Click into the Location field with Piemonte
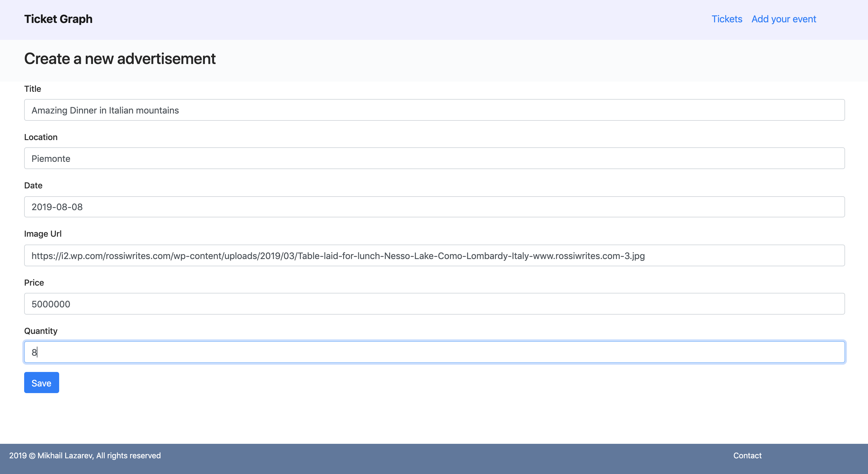This screenshot has width=868, height=474. pyautogui.click(x=434, y=159)
